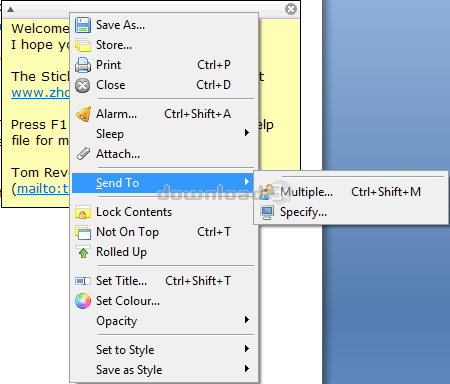Viewport: 450px width, 384px height.
Task: Click the mailto link in the note
Action: coord(43,189)
